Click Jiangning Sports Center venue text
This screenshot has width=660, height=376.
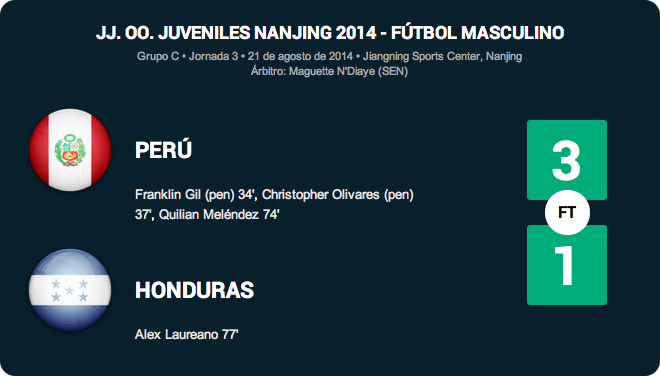click(422, 56)
